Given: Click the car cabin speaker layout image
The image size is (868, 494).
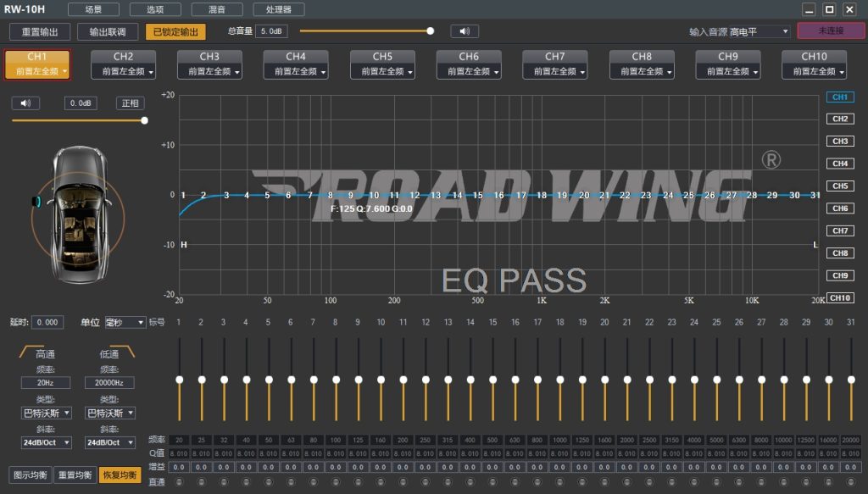Looking at the screenshot, I should click(78, 214).
